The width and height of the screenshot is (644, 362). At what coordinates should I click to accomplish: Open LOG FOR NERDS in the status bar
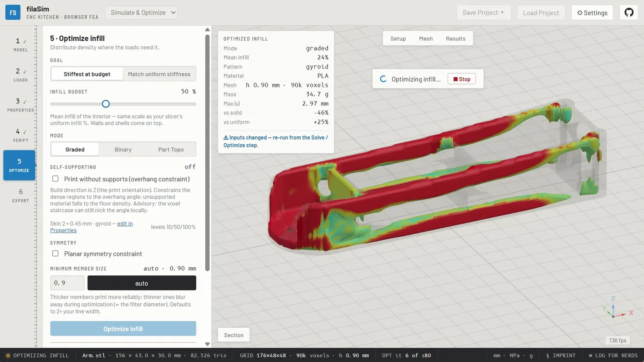[613, 356]
